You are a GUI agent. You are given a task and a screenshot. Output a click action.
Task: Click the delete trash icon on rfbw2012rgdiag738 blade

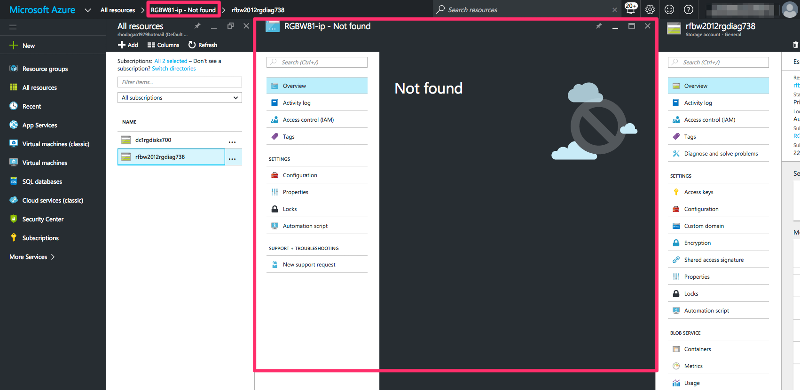795,45
